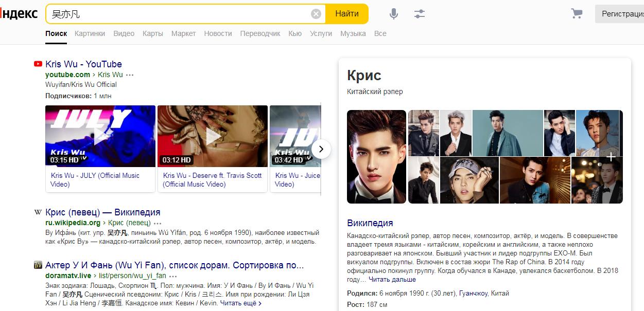Start voice search with the microphone icon
The image size is (644, 311).
click(394, 14)
